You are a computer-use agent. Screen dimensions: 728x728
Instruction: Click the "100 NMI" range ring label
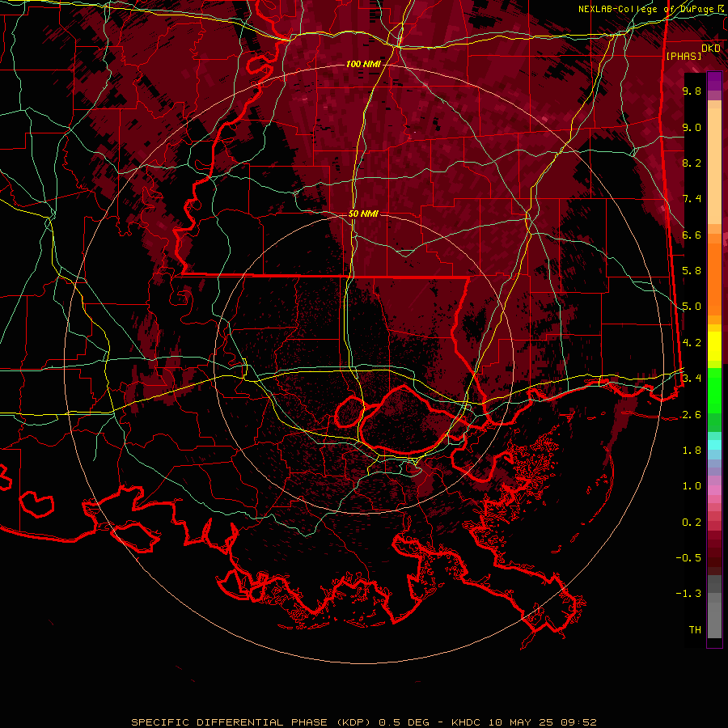(362, 64)
